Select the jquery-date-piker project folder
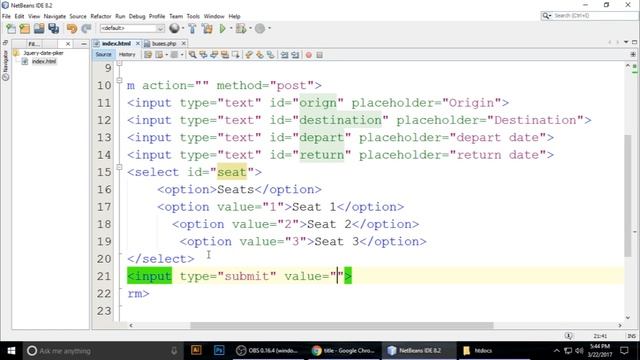The image size is (640, 360). click(43, 53)
